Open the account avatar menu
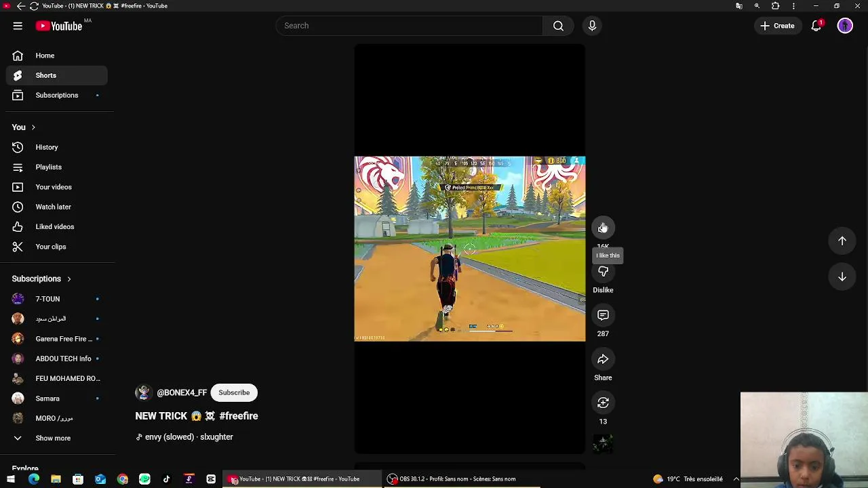This screenshot has height=488, width=868. 845,26
